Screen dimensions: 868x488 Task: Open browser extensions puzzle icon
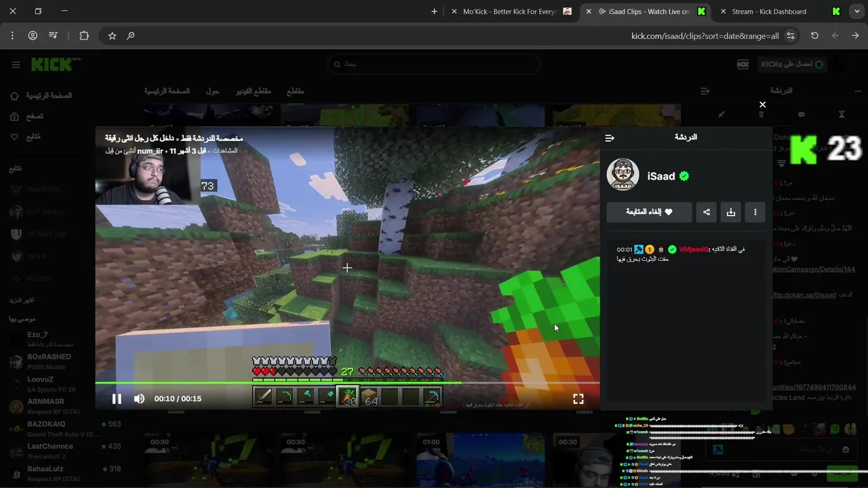84,35
